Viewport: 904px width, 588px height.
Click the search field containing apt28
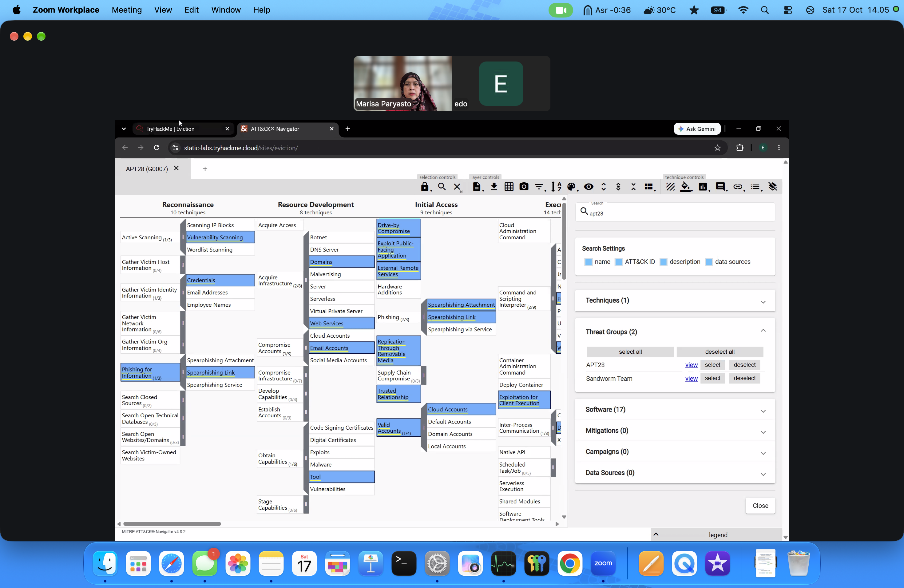[675, 213]
